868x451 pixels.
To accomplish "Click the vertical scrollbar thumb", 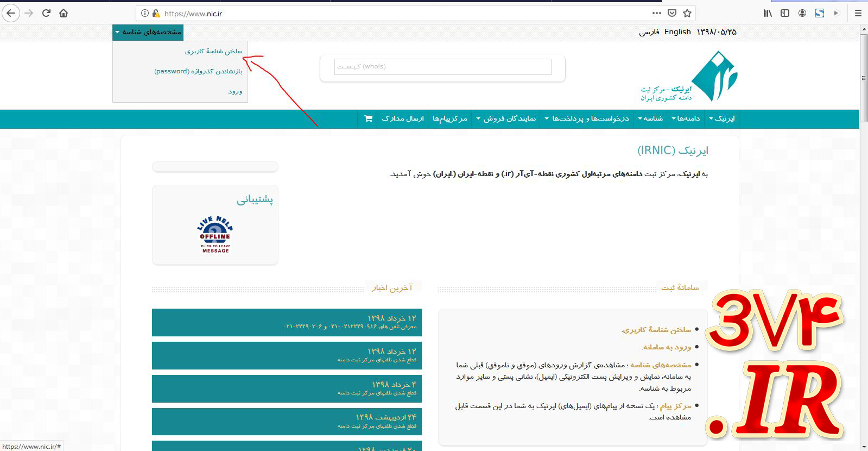I will [864, 78].
